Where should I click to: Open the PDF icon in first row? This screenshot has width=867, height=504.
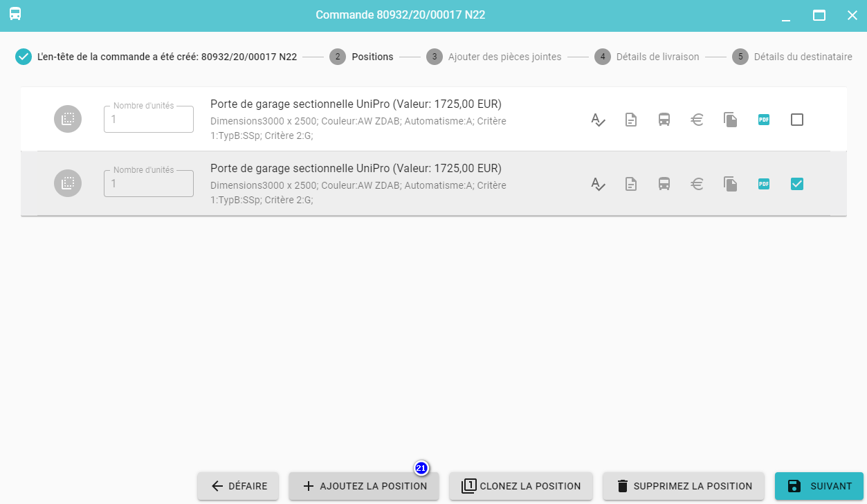click(764, 120)
